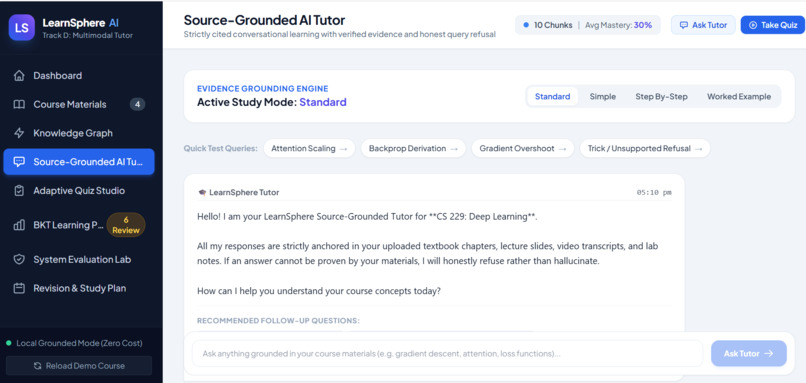Open BKT Learning sidebar item
The height and width of the screenshot is (383, 806).
pyautogui.click(x=79, y=225)
